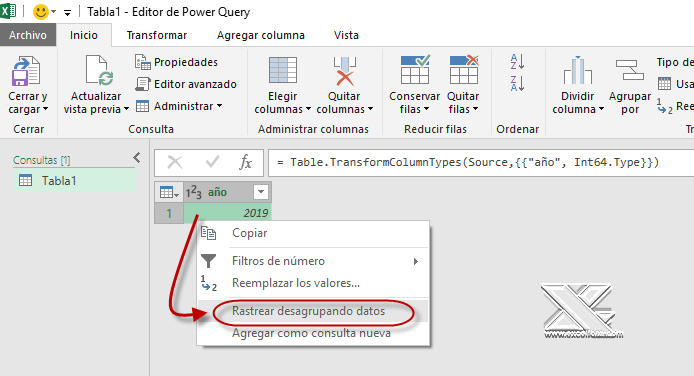
Task: Click the Cerrar y cargar icon
Action: [27, 71]
